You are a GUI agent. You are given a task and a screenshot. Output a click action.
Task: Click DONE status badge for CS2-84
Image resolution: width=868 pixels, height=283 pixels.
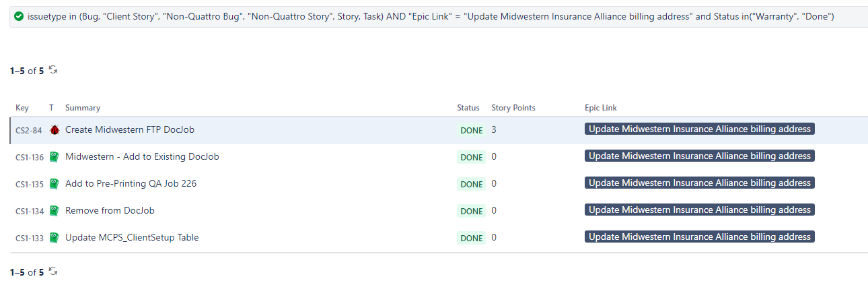click(x=472, y=130)
